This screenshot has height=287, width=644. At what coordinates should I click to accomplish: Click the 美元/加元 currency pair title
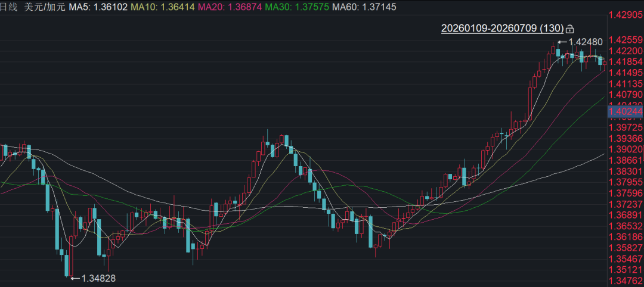[x=43, y=7]
